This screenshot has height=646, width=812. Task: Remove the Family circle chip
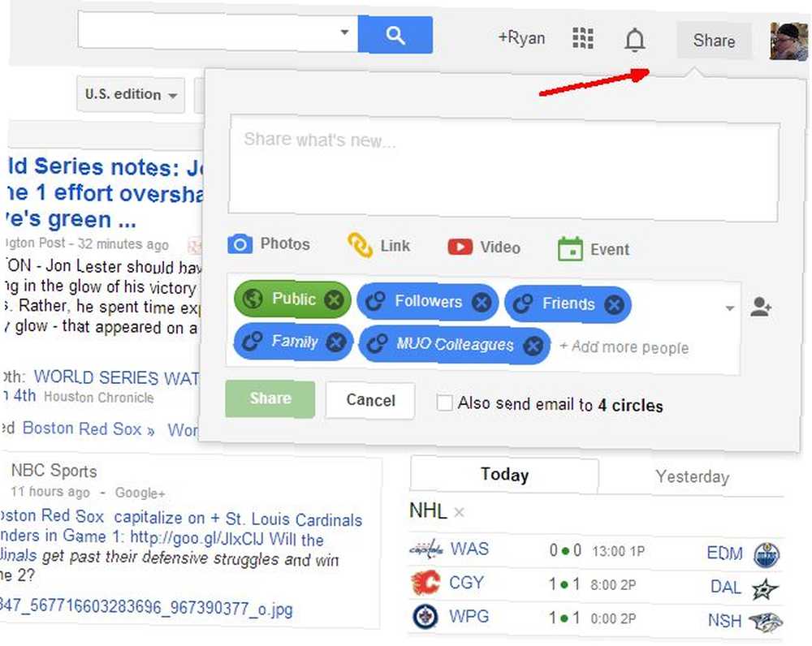[x=336, y=342]
